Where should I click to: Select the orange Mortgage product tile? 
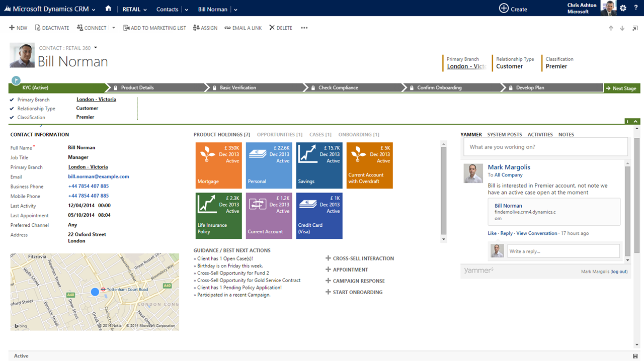point(218,165)
